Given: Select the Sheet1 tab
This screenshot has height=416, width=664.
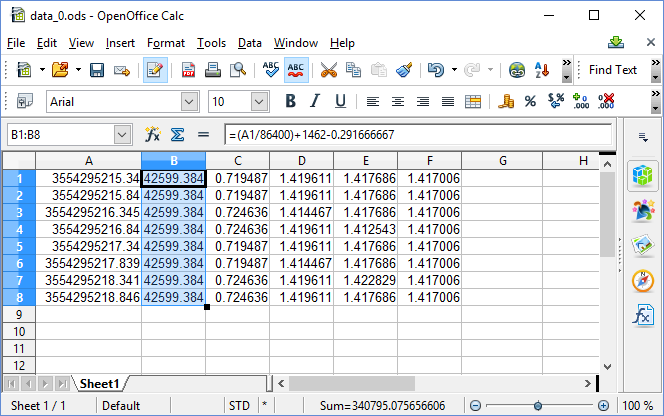Looking at the screenshot, I should coord(100,383).
